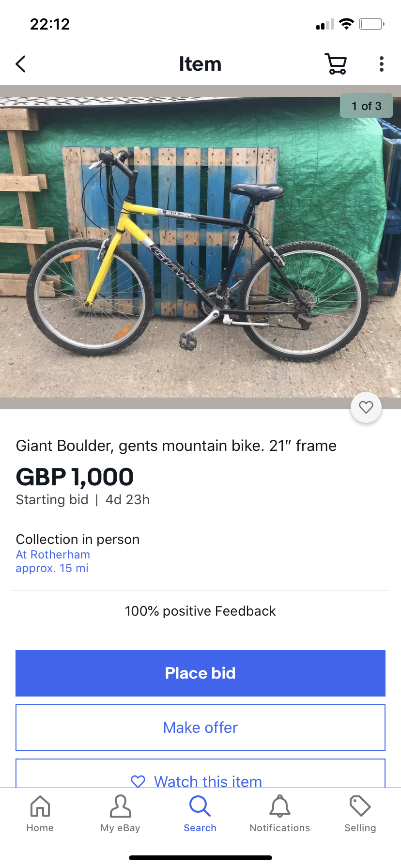The image size is (401, 868).
Task: Open the shopping cart
Action: pos(336,64)
